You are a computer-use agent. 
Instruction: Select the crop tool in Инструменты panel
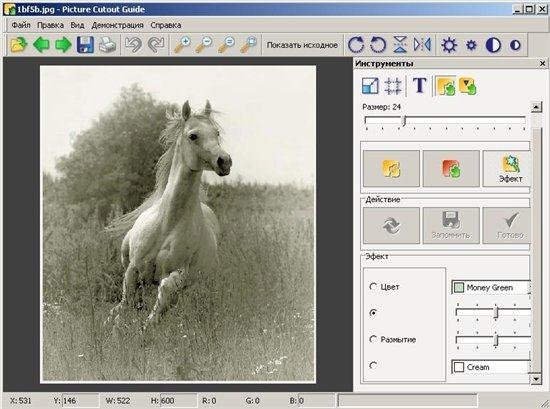[393, 86]
